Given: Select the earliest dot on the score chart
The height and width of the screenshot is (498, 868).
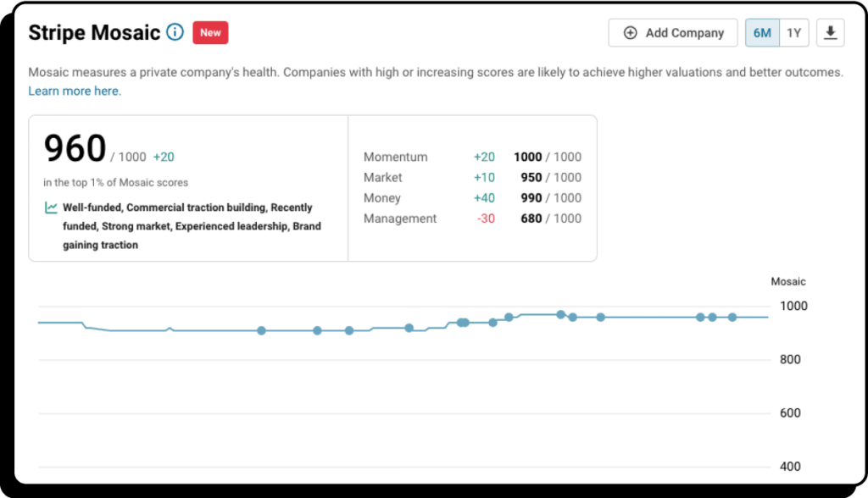Looking at the screenshot, I should click(x=262, y=330).
